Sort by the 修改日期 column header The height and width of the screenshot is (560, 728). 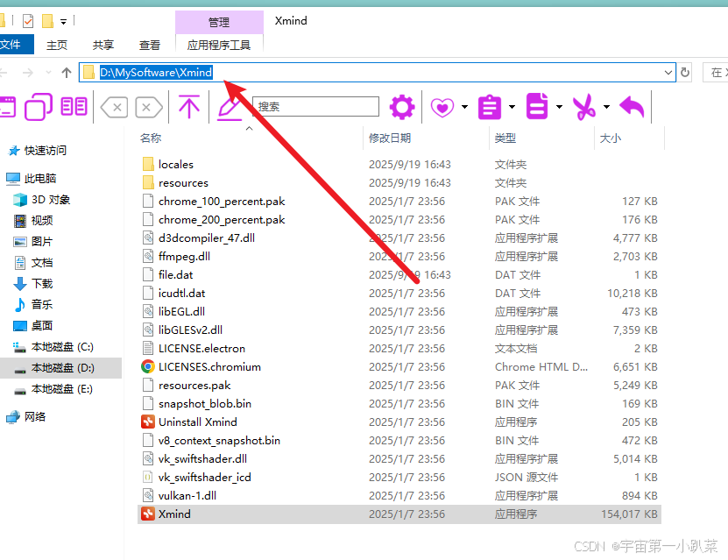point(390,138)
